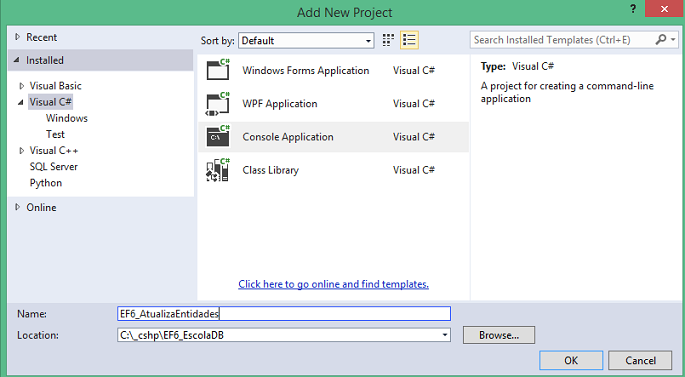Screen dimensions: 685x377
Task: Confirm with the OK button
Action: [571, 360]
